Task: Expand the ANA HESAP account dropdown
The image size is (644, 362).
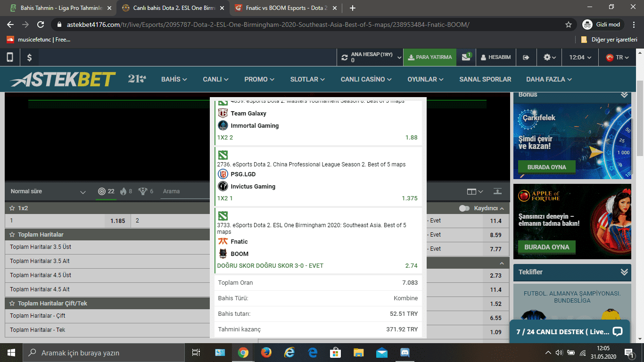Action: tap(399, 58)
